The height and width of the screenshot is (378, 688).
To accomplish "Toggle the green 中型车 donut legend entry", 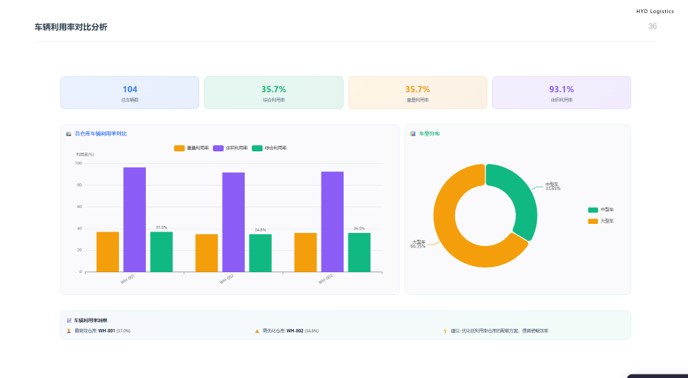I will (601, 210).
